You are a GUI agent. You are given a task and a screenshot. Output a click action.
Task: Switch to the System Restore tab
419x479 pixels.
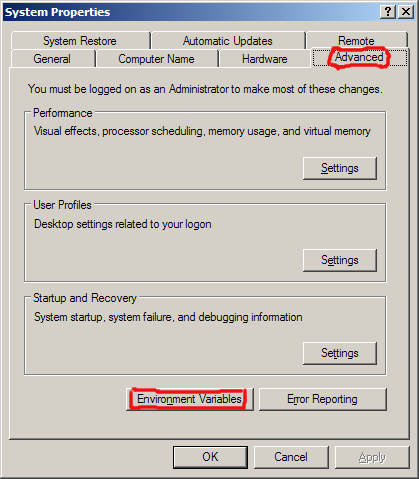(x=80, y=41)
